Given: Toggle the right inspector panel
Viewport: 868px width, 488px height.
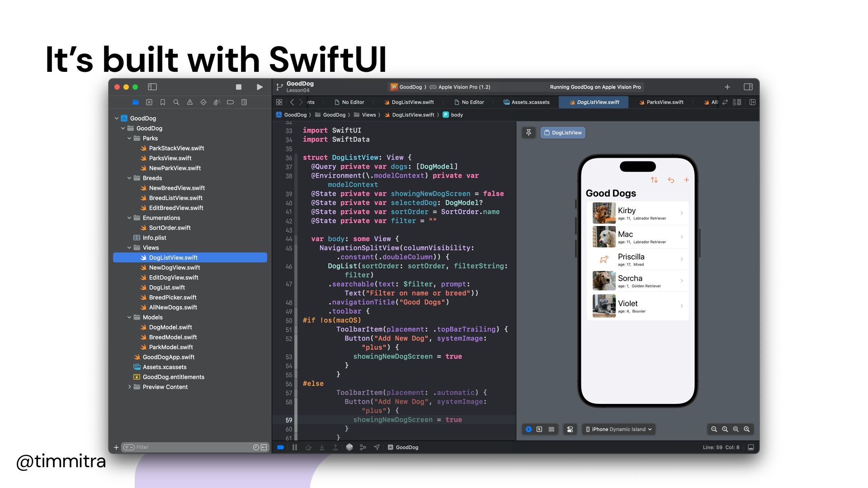Looking at the screenshot, I should [x=748, y=87].
